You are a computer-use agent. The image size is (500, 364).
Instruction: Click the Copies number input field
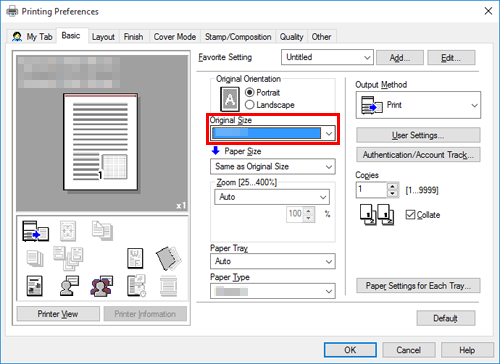[x=371, y=190]
